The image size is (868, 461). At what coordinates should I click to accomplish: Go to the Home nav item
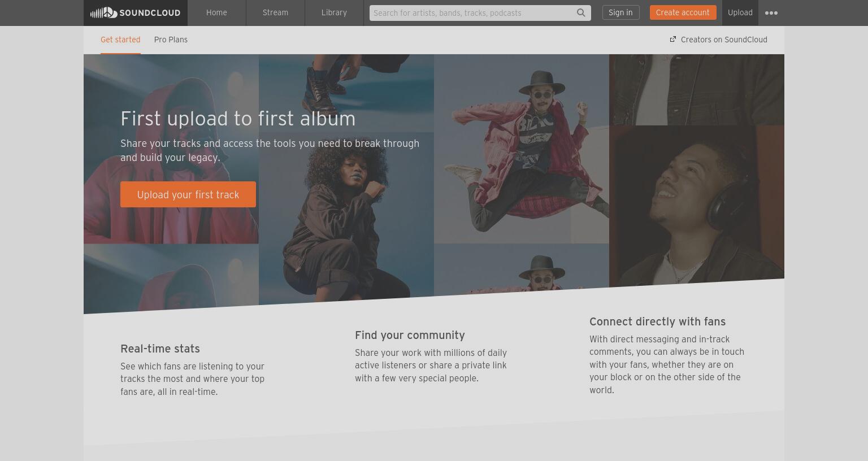(216, 12)
